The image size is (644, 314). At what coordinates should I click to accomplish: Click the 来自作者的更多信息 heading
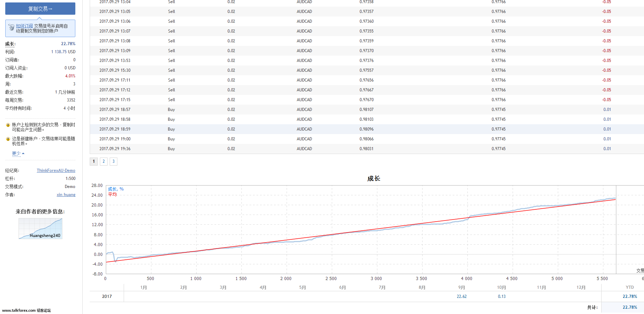40,211
